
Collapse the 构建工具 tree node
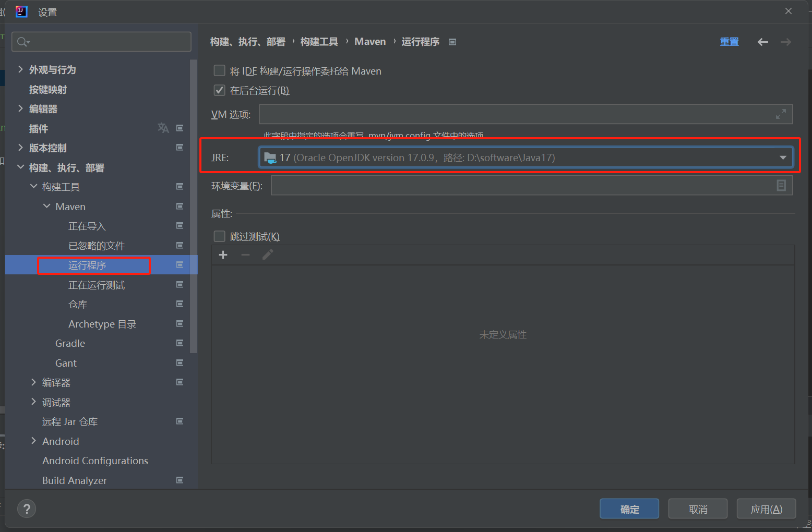33,187
